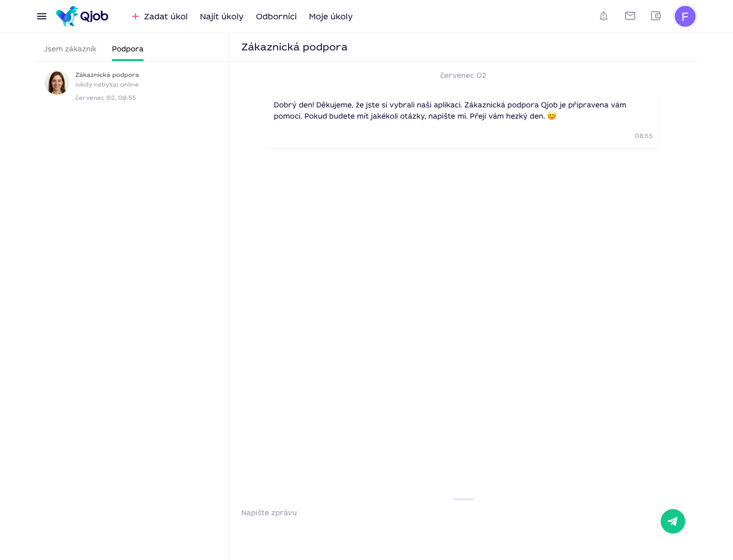Image resolution: width=733 pixels, height=560 pixels.
Task: Grab the input area resize handle
Action: click(x=463, y=499)
